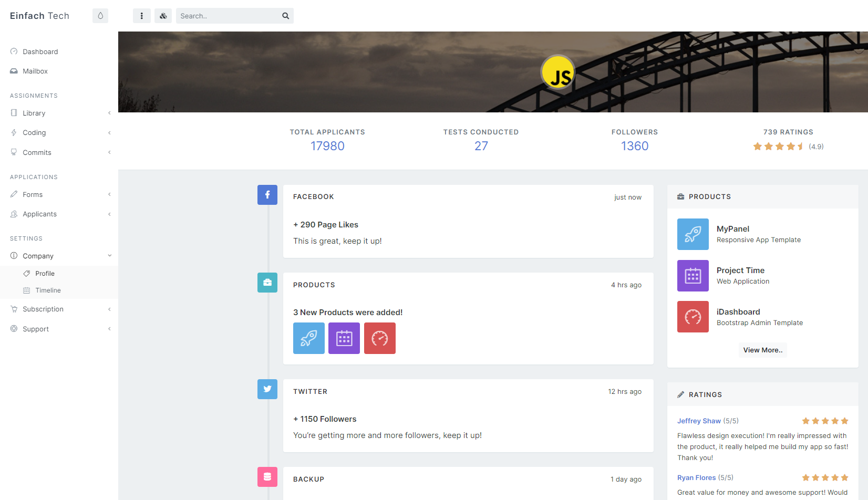Collapse the Company menu chevron
The height and width of the screenshot is (500, 868).
tap(109, 256)
